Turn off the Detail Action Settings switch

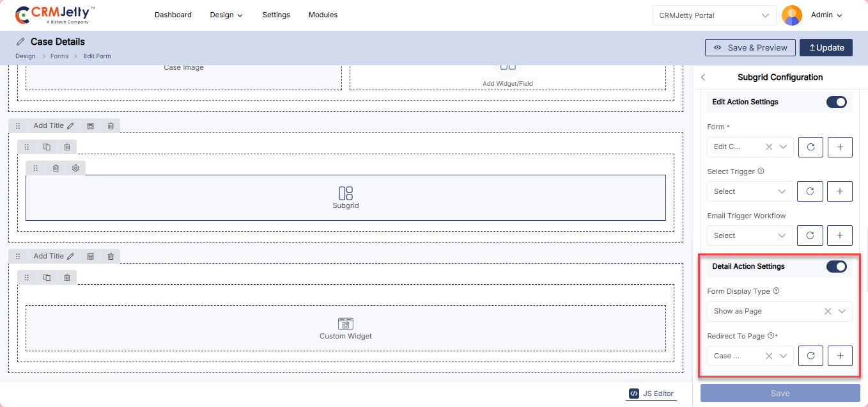pos(836,266)
